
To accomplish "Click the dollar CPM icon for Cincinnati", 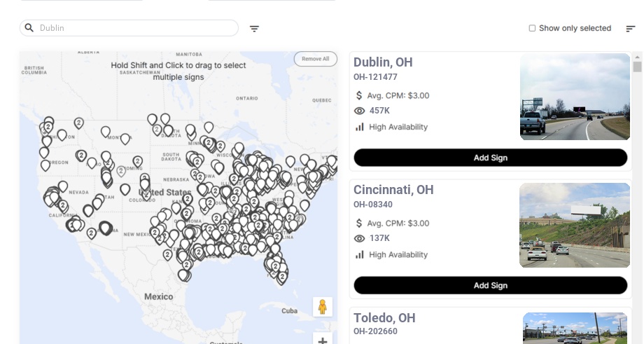I will 360,223.
